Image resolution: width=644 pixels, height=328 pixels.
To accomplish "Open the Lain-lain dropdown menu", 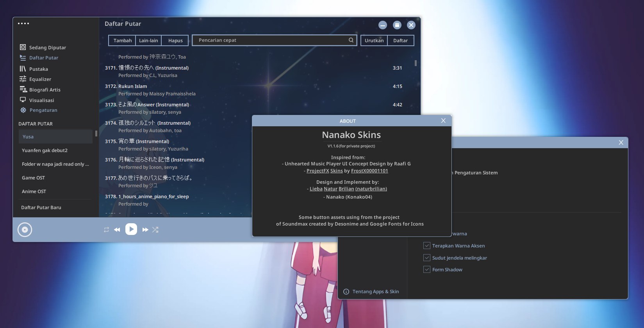I will click(x=148, y=41).
